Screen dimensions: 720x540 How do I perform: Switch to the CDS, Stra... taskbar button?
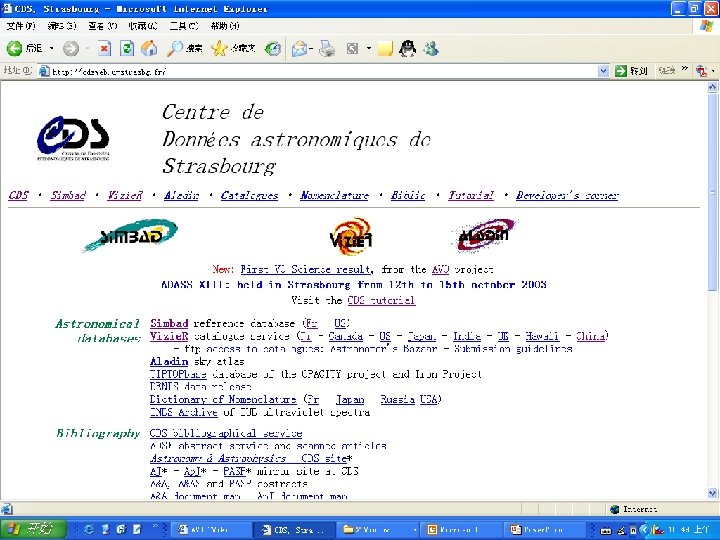295,529
